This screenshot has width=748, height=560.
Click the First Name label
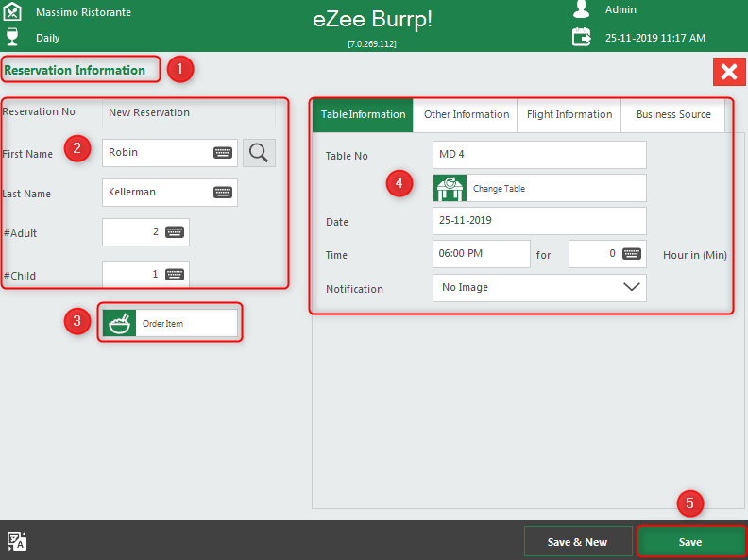click(27, 154)
